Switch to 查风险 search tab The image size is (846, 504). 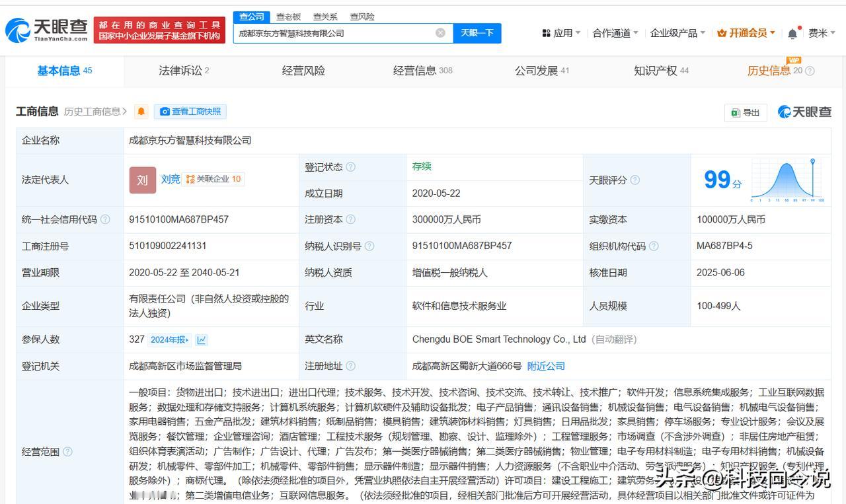pos(362,17)
